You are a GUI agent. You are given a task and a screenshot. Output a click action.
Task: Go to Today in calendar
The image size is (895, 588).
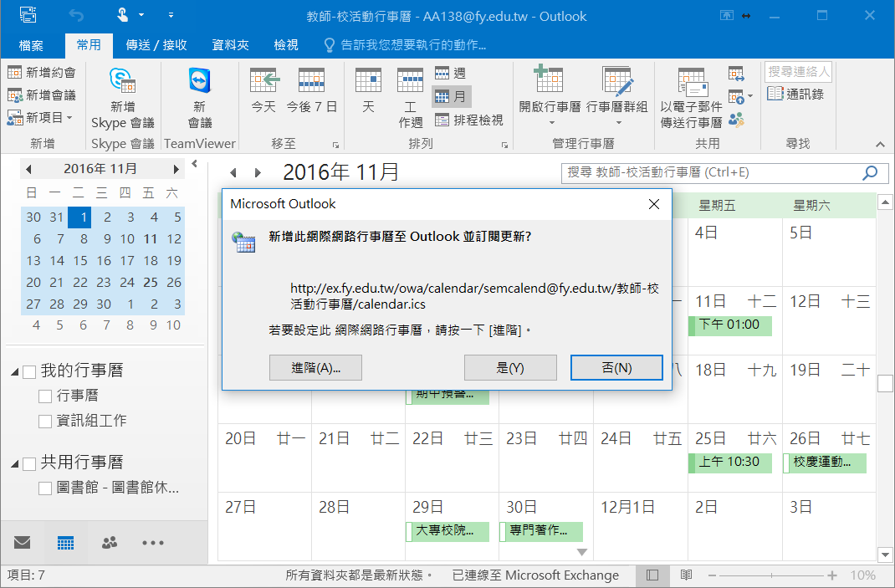tap(263, 90)
